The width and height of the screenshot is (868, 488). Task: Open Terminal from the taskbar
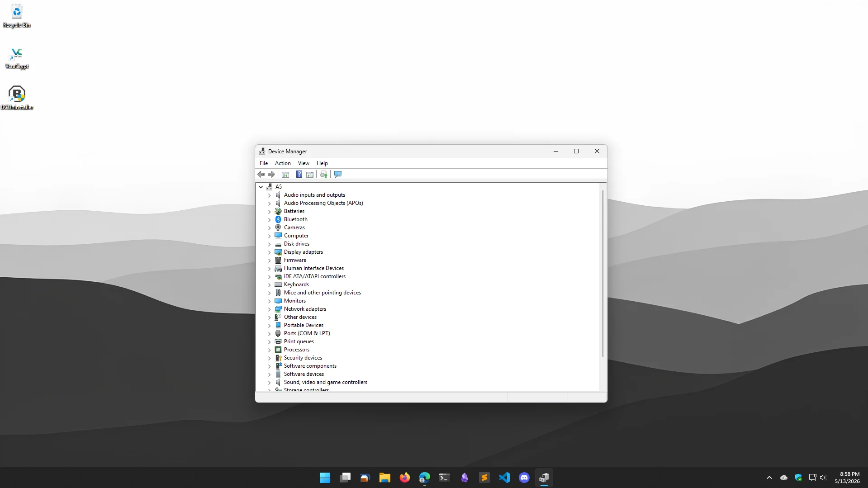click(445, 478)
